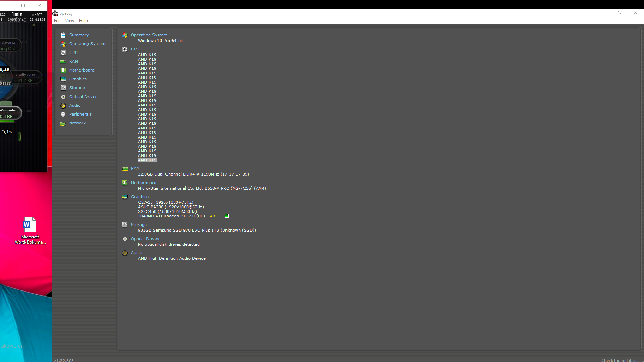Click No optical disk drives detected text
Image resolution: width=644 pixels, height=362 pixels.
coord(169,244)
